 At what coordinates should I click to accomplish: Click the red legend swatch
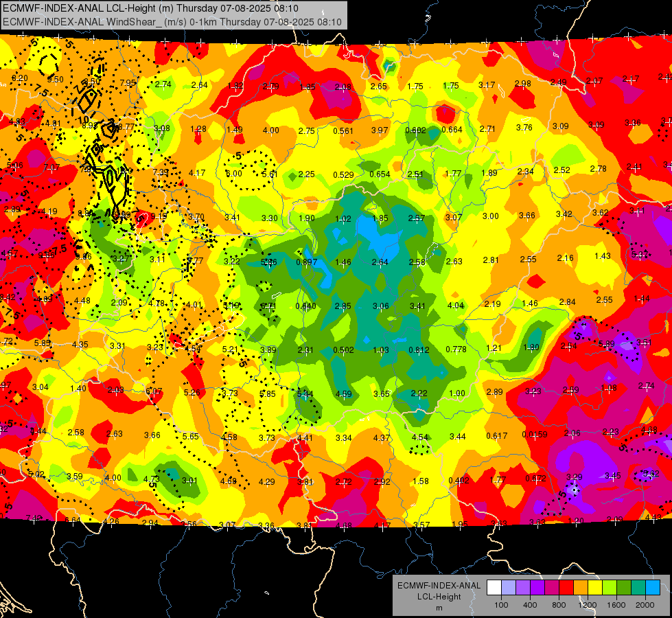click(566, 588)
